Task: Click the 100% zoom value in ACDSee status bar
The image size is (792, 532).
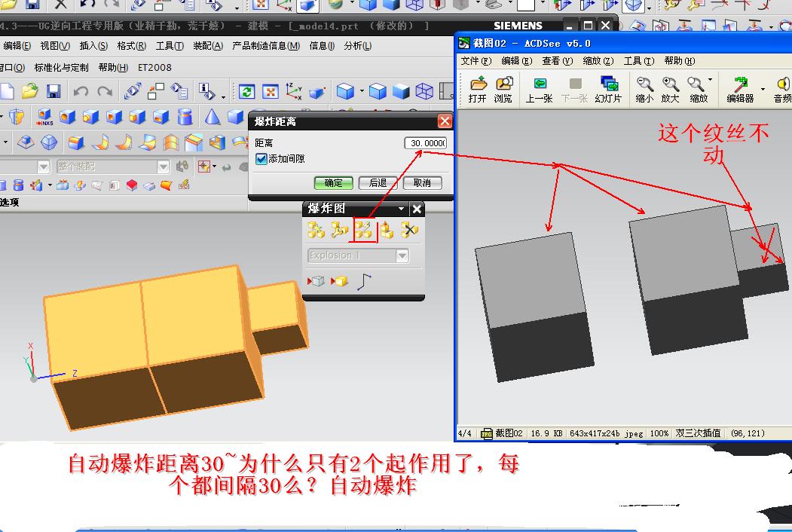Action: (x=659, y=433)
